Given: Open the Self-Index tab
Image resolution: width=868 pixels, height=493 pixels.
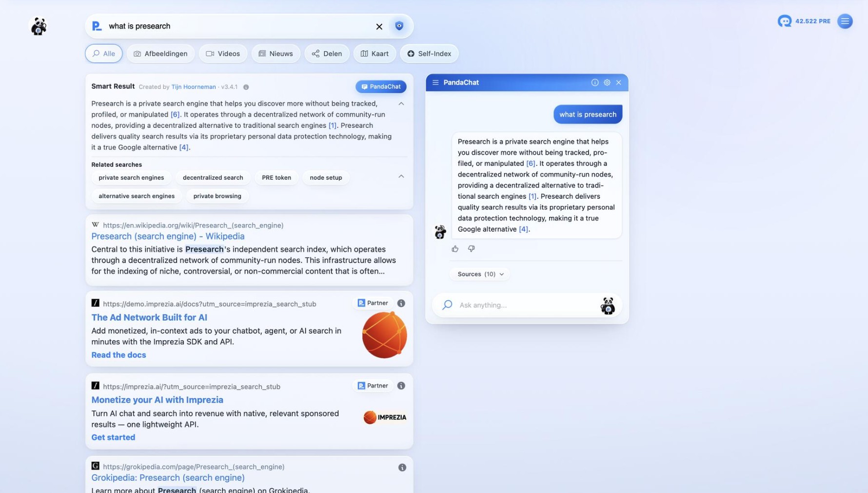Looking at the screenshot, I should (429, 54).
